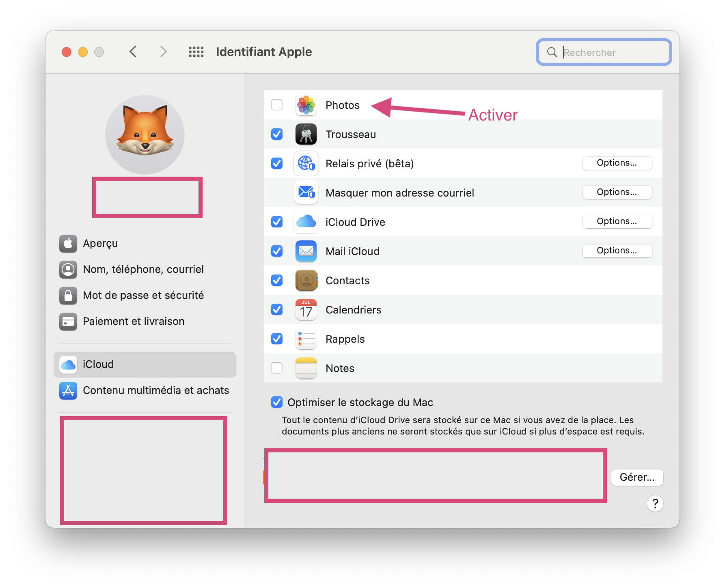Open Options for Mail iCloud
This screenshot has height=588, width=725.
617,251
